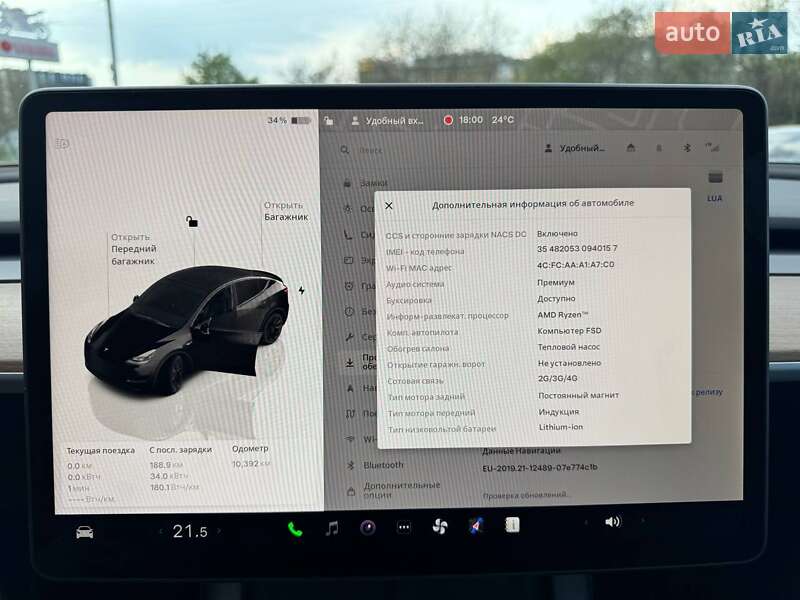
Task: Tap the 24°C outside temperature
Action: (x=503, y=119)
